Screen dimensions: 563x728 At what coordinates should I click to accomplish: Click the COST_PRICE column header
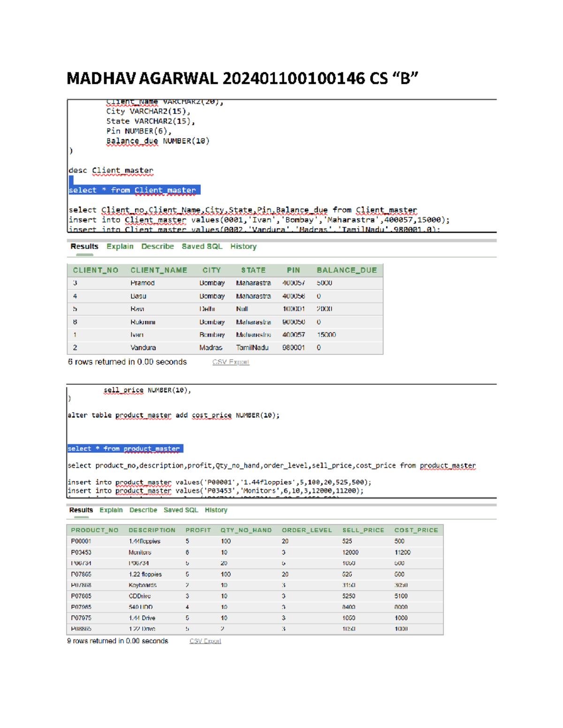[417, 530]
